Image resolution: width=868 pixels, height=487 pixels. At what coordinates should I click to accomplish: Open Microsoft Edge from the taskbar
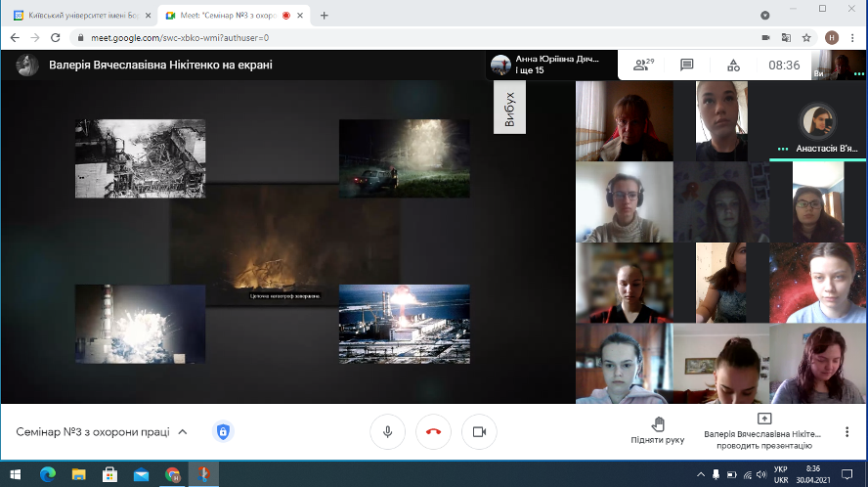(47, 474)
